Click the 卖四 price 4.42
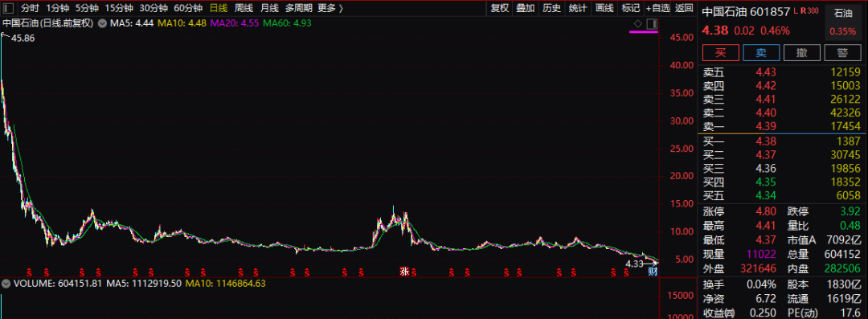The image size is (868, 319). coord(767,86)
